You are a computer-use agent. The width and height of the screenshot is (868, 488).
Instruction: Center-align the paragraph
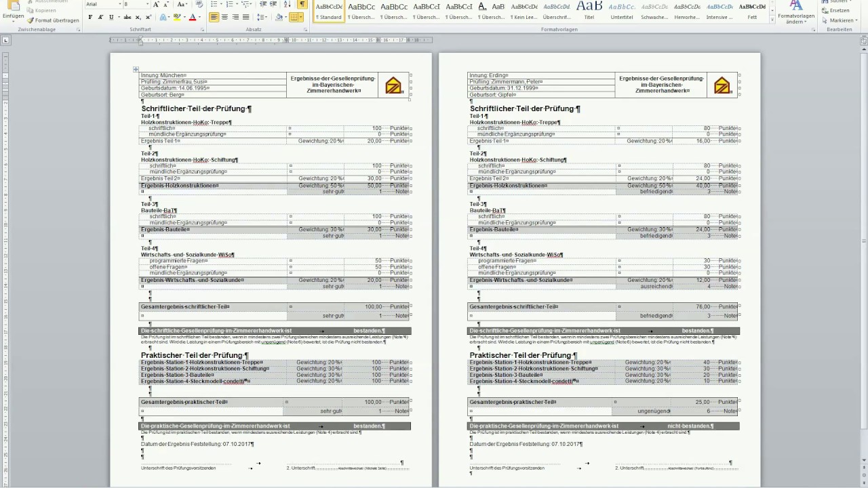coord(225,17)
